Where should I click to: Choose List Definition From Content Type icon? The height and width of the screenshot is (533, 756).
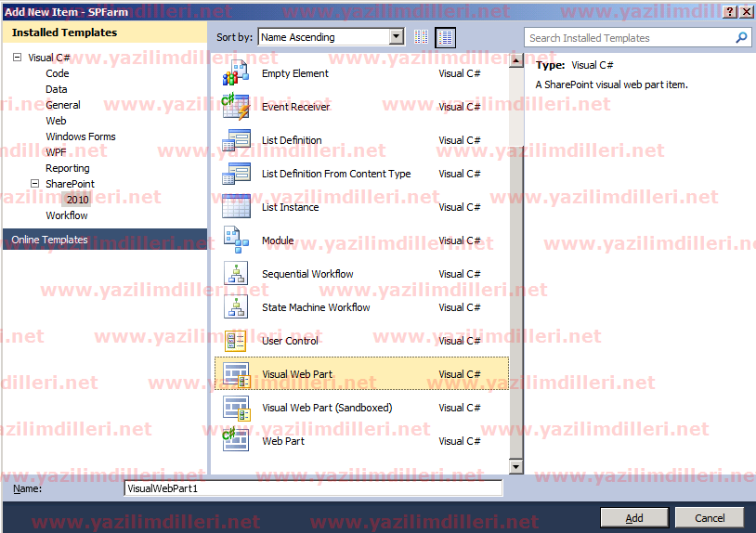pos(236,173)
